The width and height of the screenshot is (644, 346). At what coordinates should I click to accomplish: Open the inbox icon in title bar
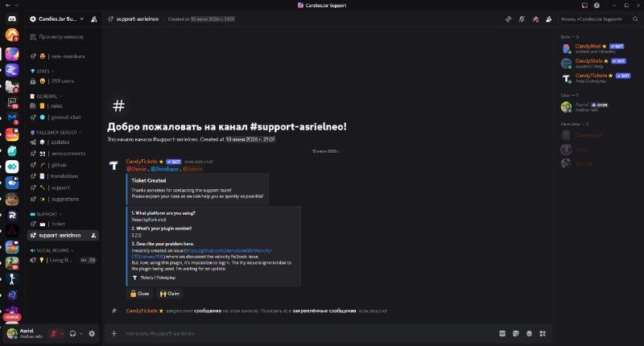(584, 6)
